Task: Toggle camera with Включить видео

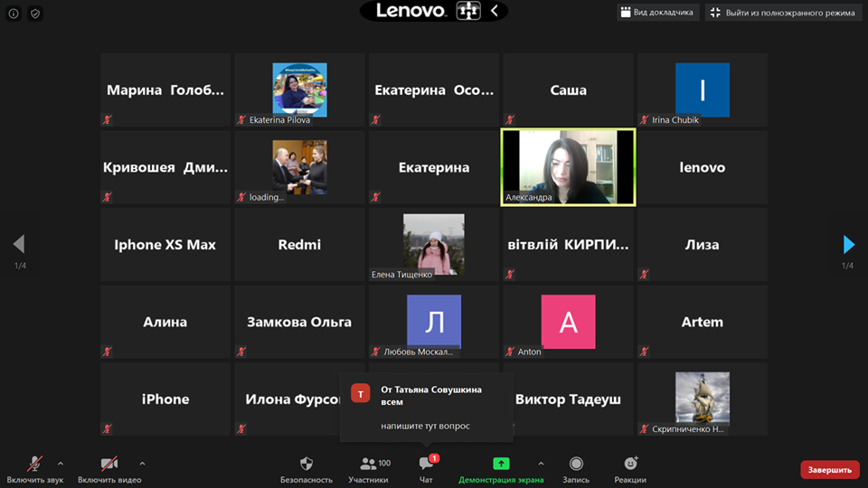Action: click(x=109, y=470)
